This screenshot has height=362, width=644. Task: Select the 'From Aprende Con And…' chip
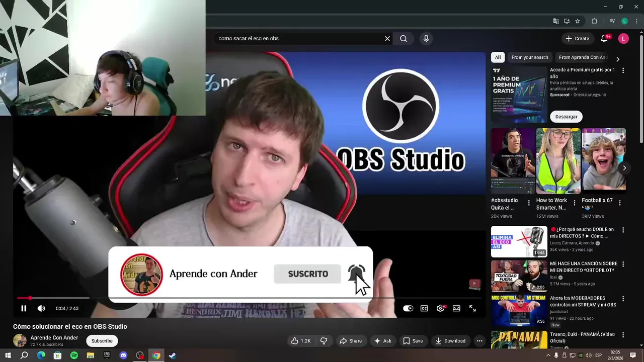[583, 57]
